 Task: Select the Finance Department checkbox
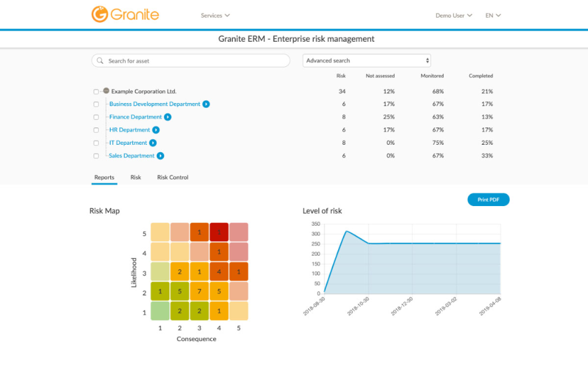click(x=96, y=117)
